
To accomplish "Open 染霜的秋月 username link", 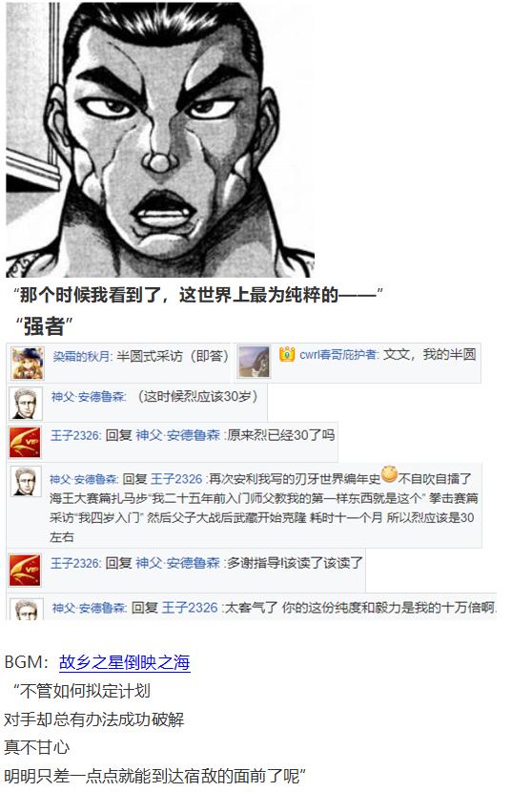I will tap(81, 356).
